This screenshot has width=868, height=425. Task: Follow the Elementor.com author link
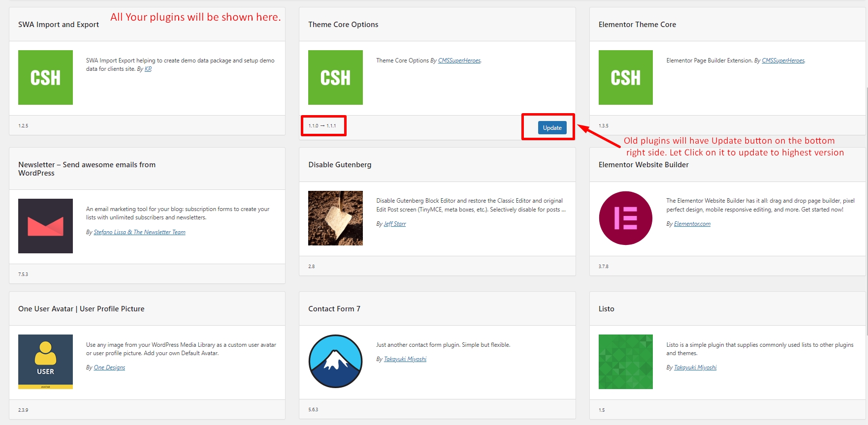tap(692, 224)
